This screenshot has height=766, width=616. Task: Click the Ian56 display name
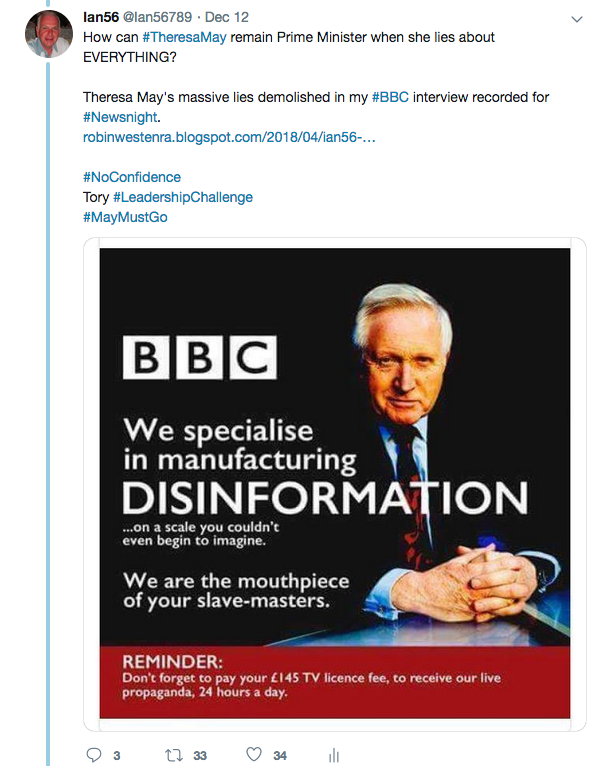pyautogui.click(x=101, y=17)
